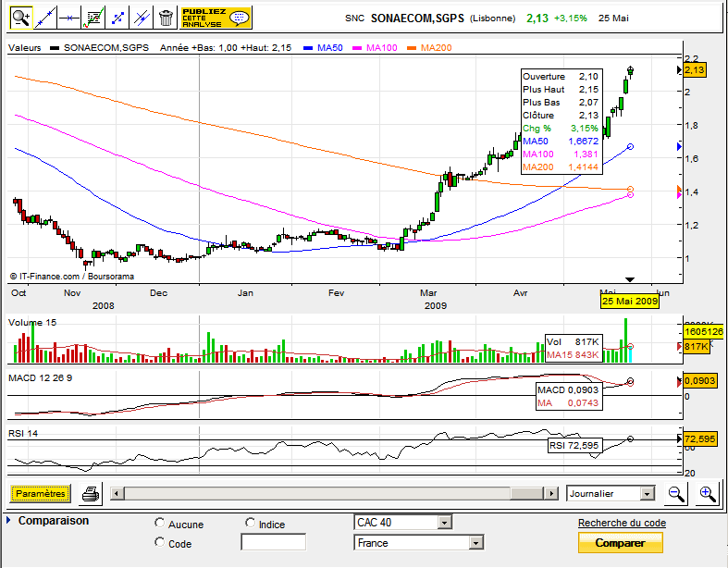This screenshot has height=568, width=728.
Task: Select the line segment tool
Action: [117, 19]
